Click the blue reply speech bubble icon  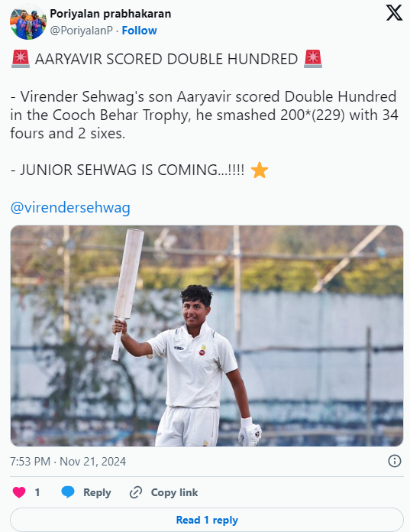point(68,492)
